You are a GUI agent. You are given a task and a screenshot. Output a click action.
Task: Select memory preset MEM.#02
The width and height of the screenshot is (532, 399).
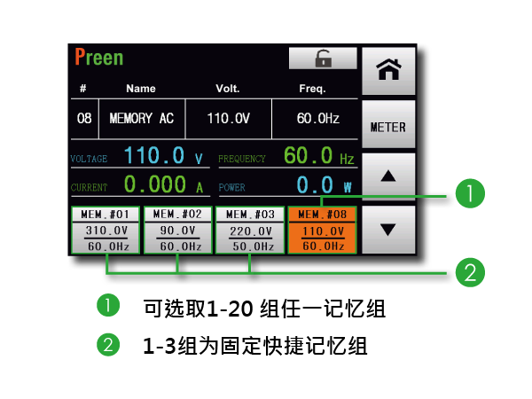[177, 230]
